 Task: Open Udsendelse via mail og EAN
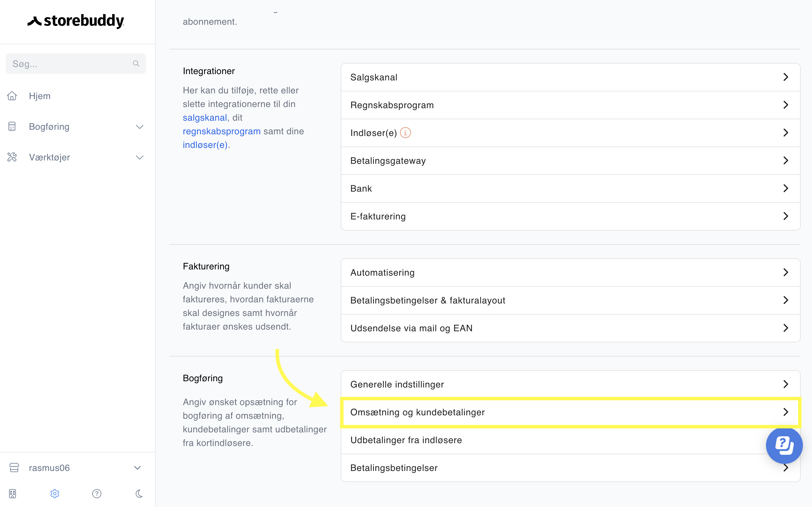click(570, 328)
